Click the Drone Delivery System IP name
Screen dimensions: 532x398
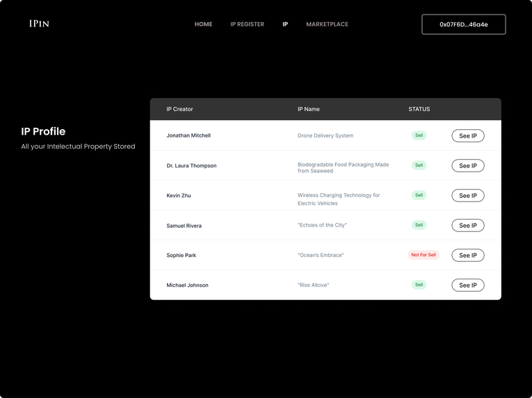[325, 135]
